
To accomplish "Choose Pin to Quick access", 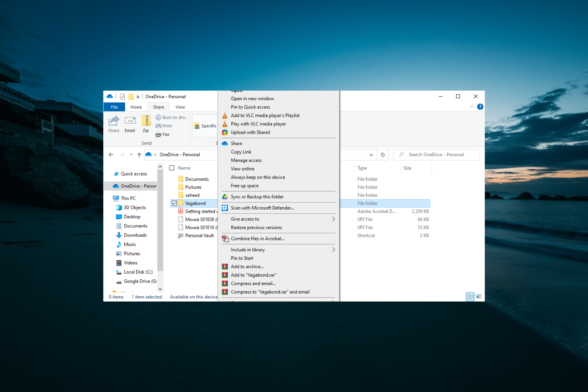I will [251, 107].
